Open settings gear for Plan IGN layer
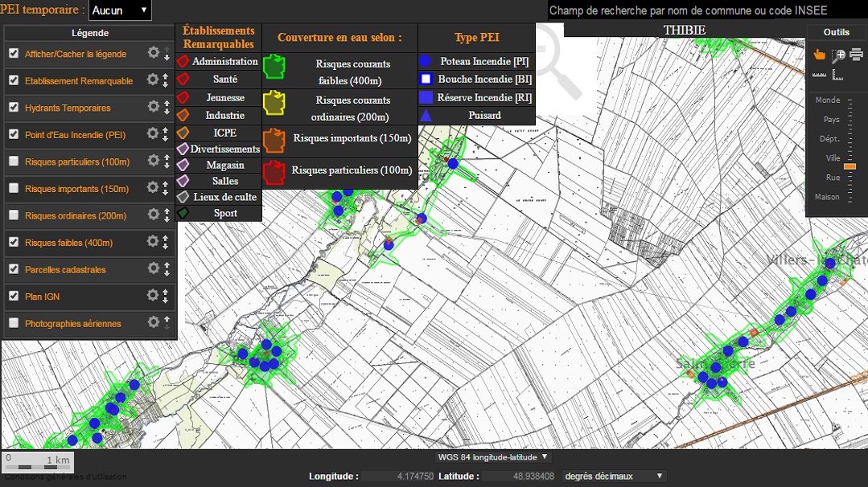 pos(153,296)
